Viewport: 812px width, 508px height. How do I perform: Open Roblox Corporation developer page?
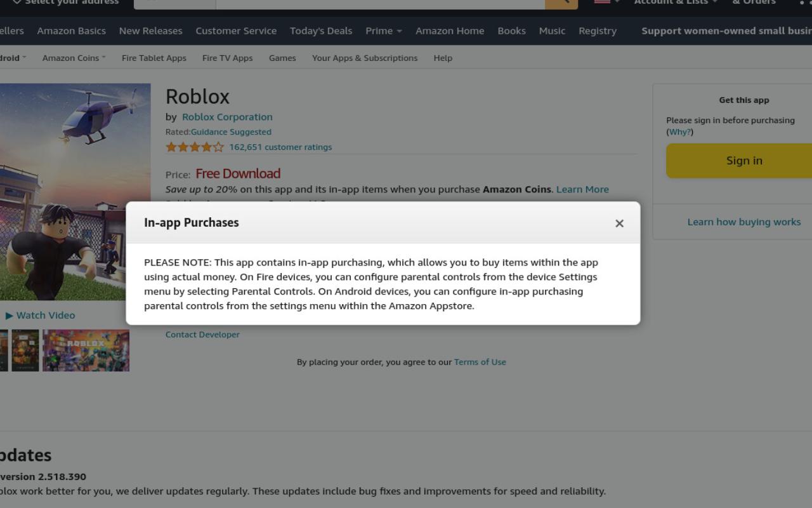click(x=227, y=117)
